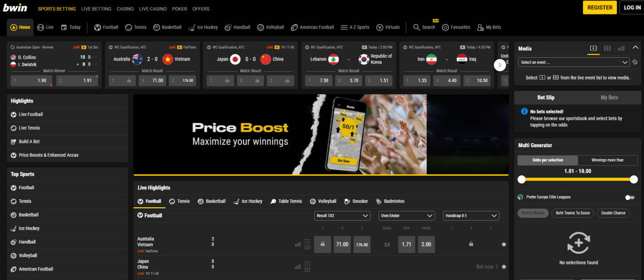Switch to Live Betting menu
The height and width of the screenshot is (280, 644).
(x=96, y=8)
